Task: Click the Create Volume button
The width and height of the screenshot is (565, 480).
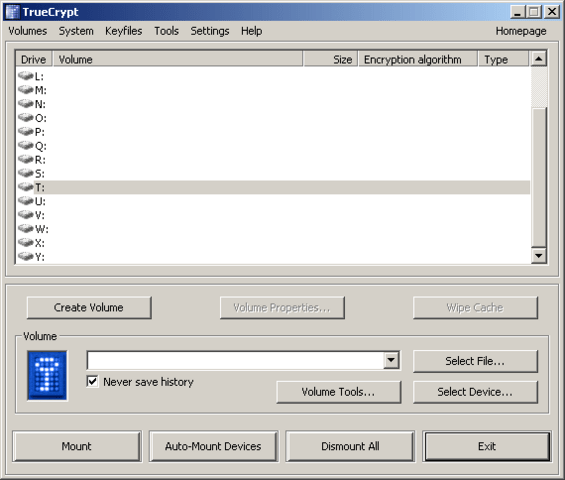Action: 89,307
